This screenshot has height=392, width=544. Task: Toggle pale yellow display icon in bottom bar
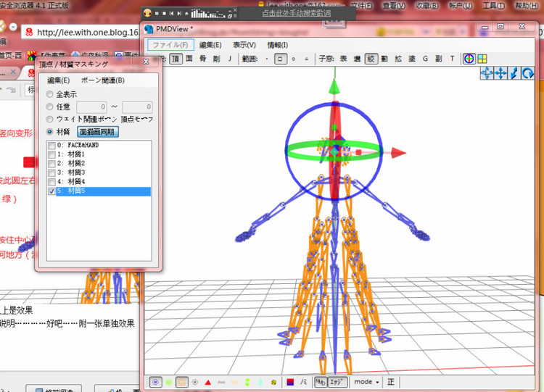[x=234, y=382]
